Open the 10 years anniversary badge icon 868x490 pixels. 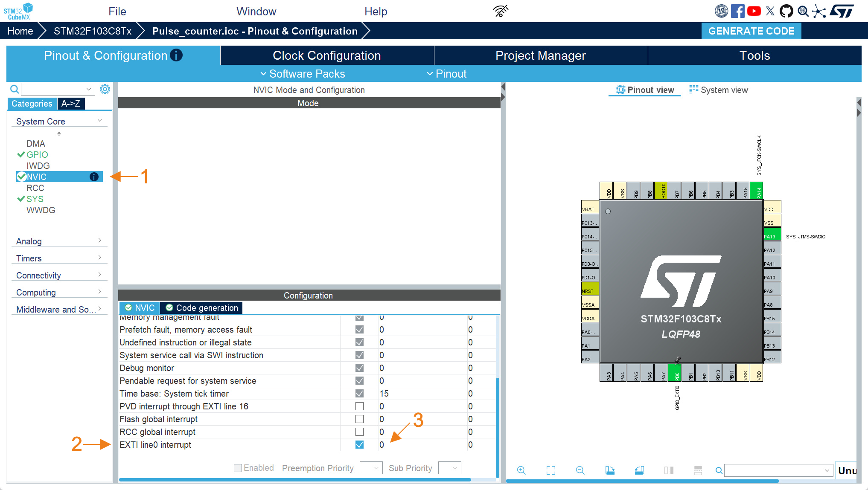(721, 11)
